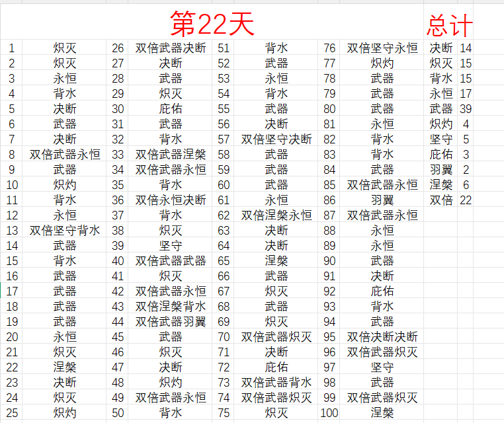Click the 双倍涅槃永恒 cell in row 62

[x=276, y=215]
